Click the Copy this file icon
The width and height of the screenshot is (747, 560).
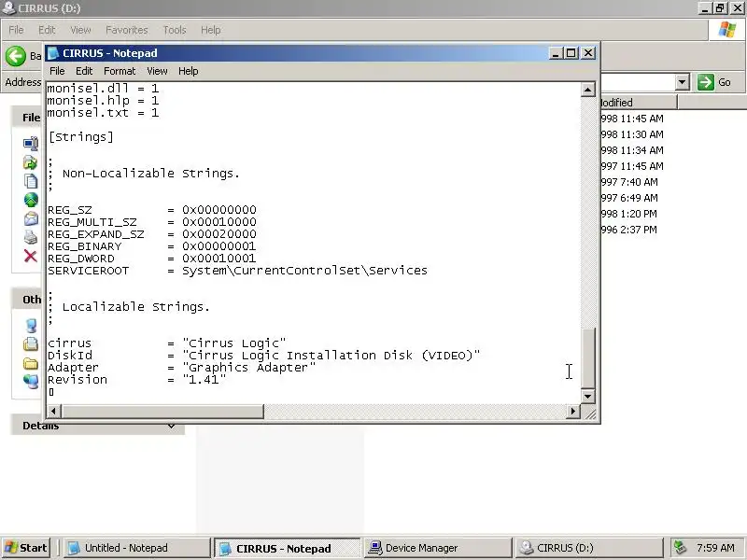[x=31, y=181]
